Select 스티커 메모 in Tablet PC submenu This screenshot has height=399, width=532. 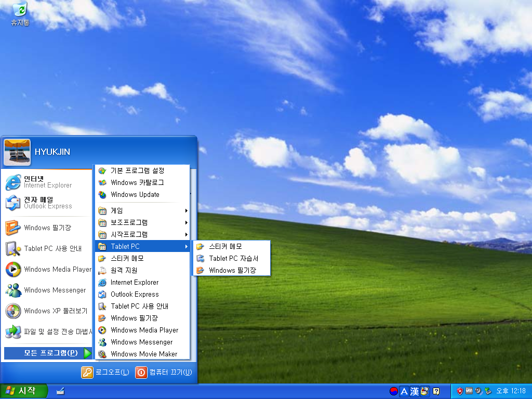(x=231, y=246)
